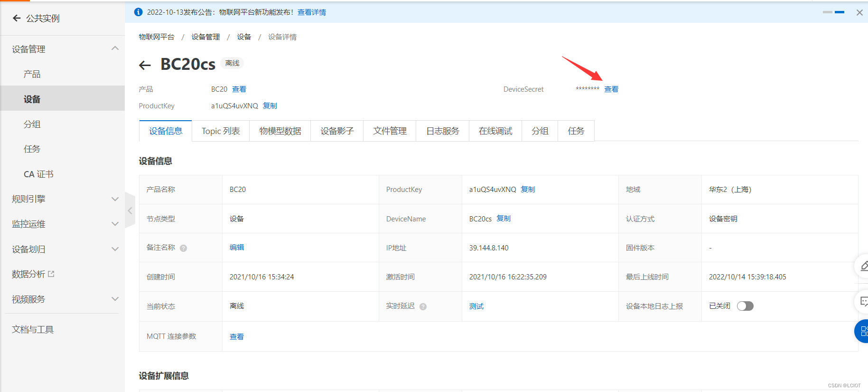The height and width of the screenshot is (392, 868).
Task: Expand the 设备划归 menu section
Action: (115, 249)
